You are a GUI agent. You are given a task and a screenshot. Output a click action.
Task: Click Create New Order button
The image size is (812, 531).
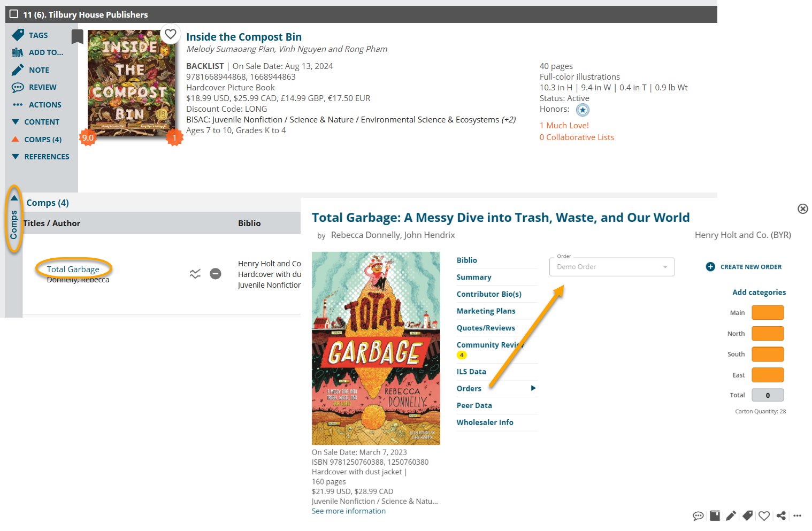(x=744, y=267)
